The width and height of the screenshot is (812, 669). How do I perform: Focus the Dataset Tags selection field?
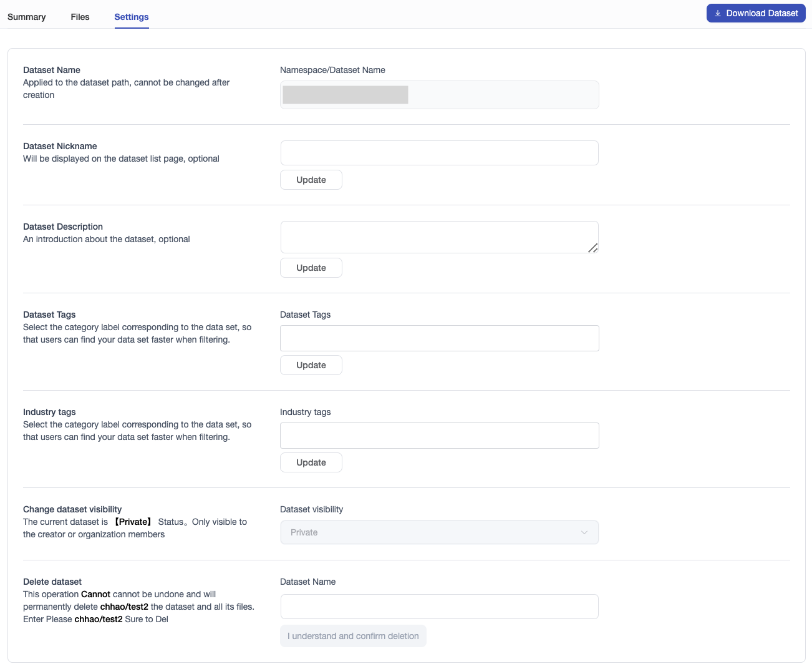(x=439, y=338)
